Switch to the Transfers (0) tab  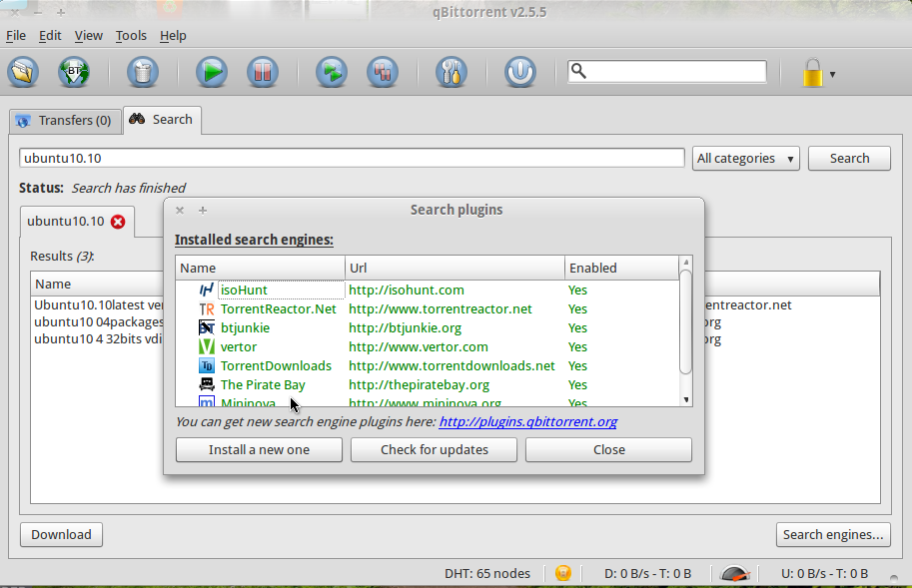point(65,121)
